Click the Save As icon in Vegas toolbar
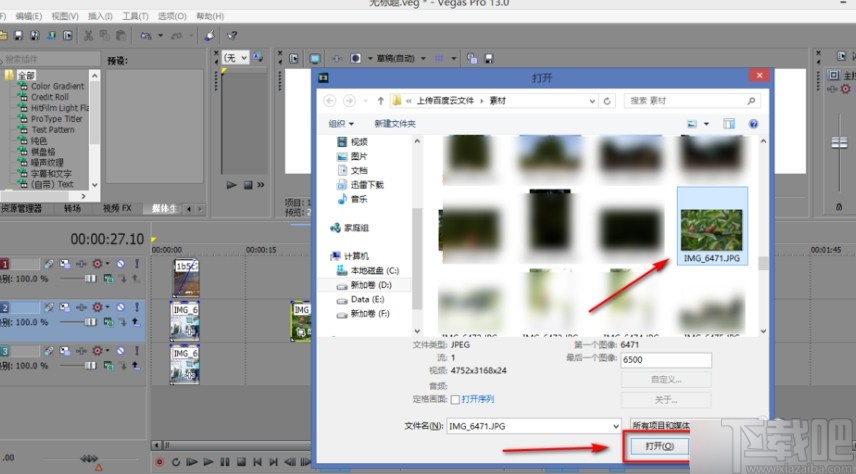 (34, 36)
